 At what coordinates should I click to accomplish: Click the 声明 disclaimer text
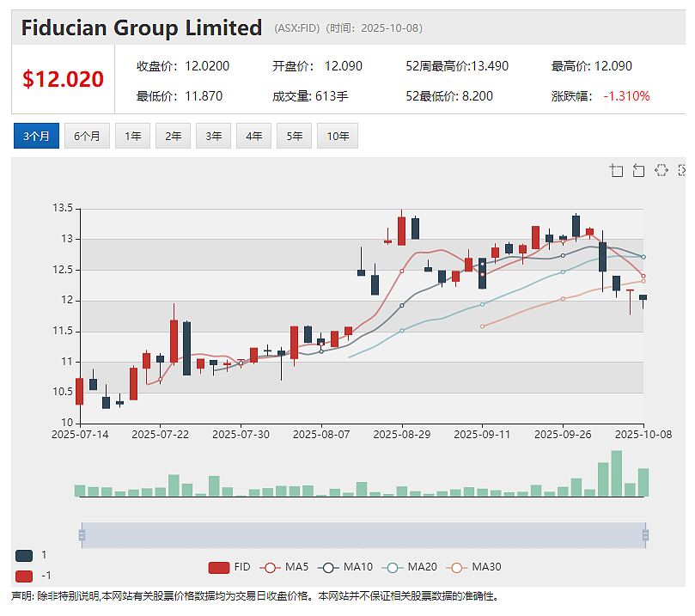(x=255, y=596)
